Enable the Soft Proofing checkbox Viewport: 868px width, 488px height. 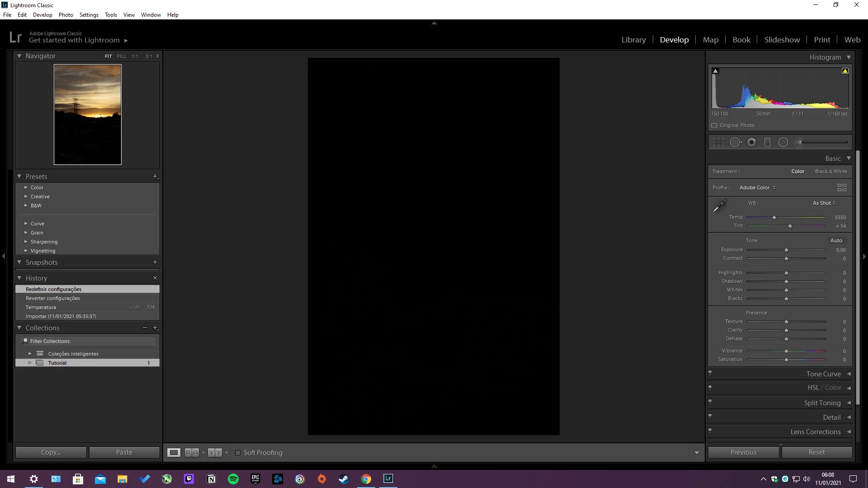[x=238, y=453]
